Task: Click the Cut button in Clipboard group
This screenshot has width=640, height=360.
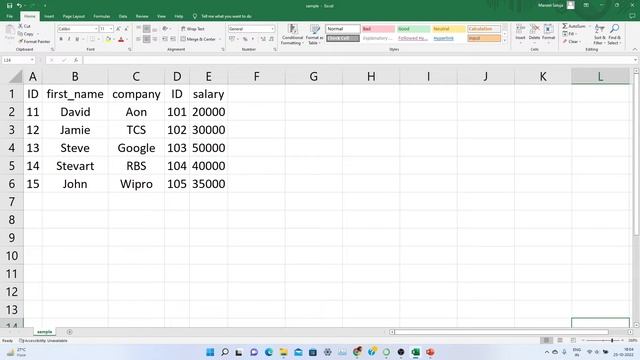Action: [x=24, y=26]
